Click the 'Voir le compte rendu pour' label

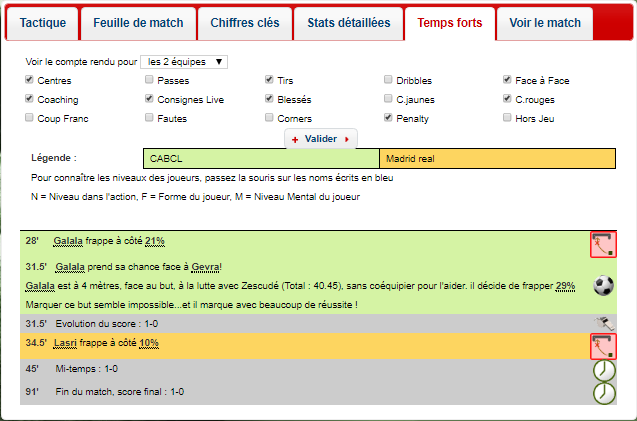pos(81,62)
